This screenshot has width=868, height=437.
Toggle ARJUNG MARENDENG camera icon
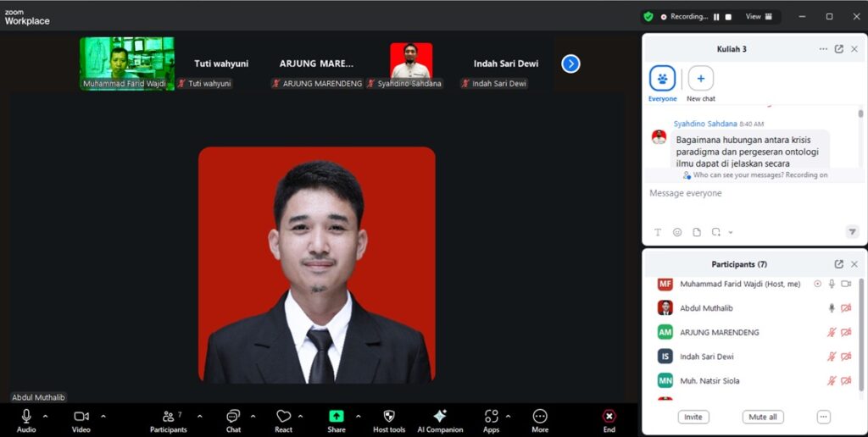coord(846,333)
